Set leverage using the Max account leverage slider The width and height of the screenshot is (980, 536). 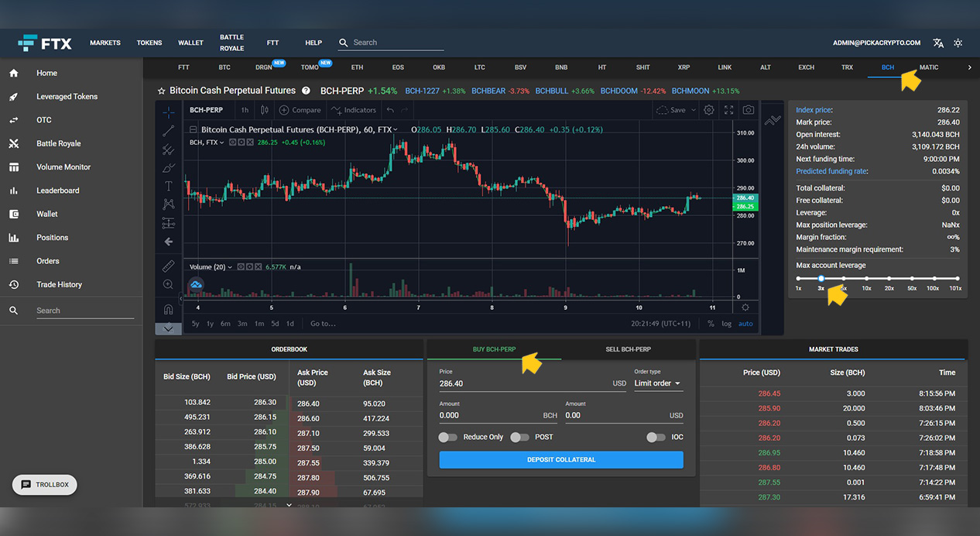pos(821,277)
